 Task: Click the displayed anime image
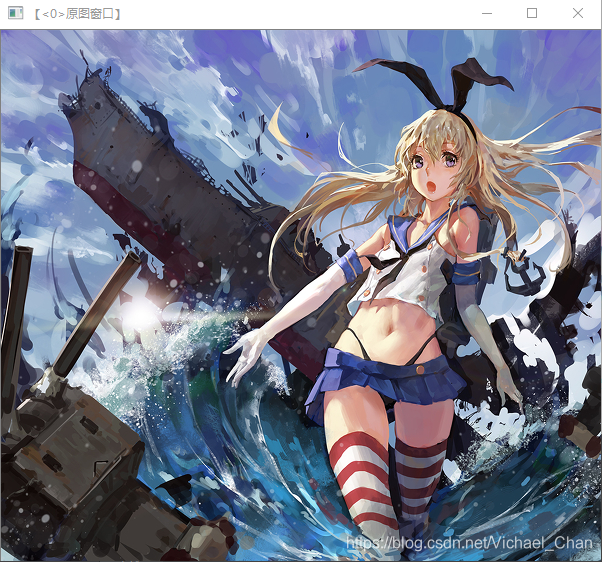coord(301,295)
